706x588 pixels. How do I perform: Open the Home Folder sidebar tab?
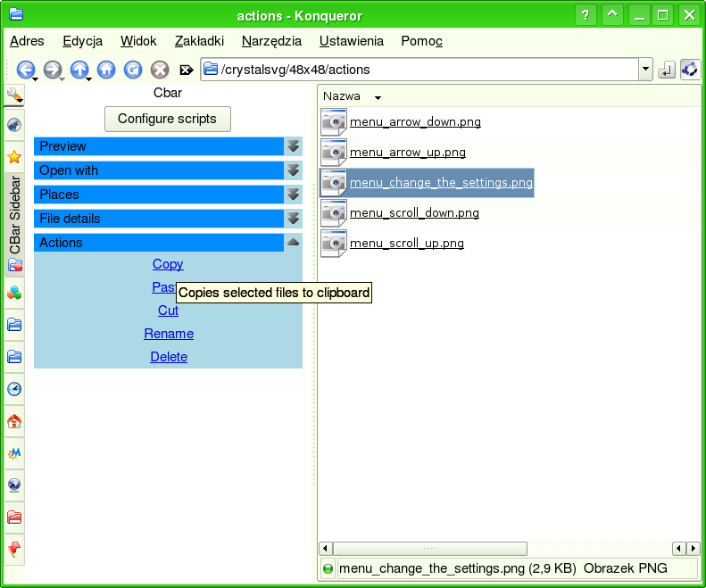point(14,421)
